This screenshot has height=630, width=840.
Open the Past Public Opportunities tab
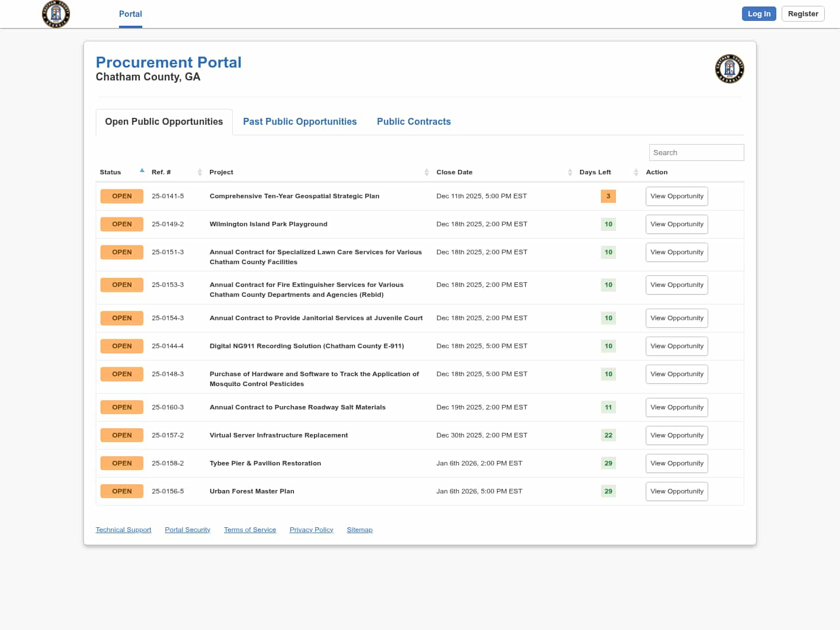pyautogui.click(x=300, y=122)
